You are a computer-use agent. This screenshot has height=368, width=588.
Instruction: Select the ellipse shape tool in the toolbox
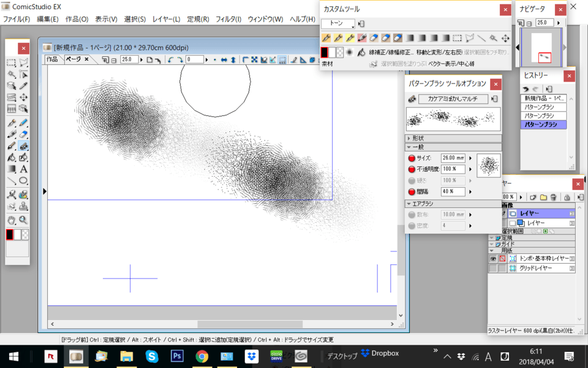[23, 180]
